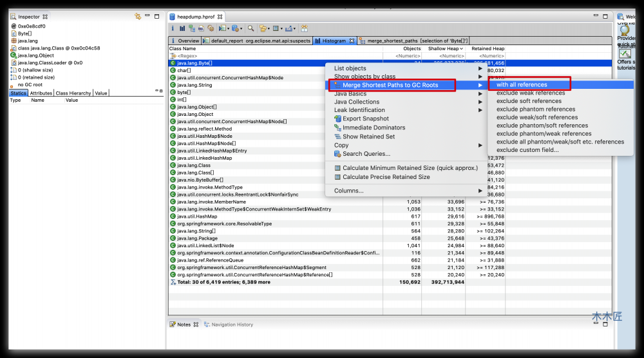This screenshot has width=644, height=358.
Task: Click the heapdump.hprof file tab icon
Action: [x=173, y=17]
